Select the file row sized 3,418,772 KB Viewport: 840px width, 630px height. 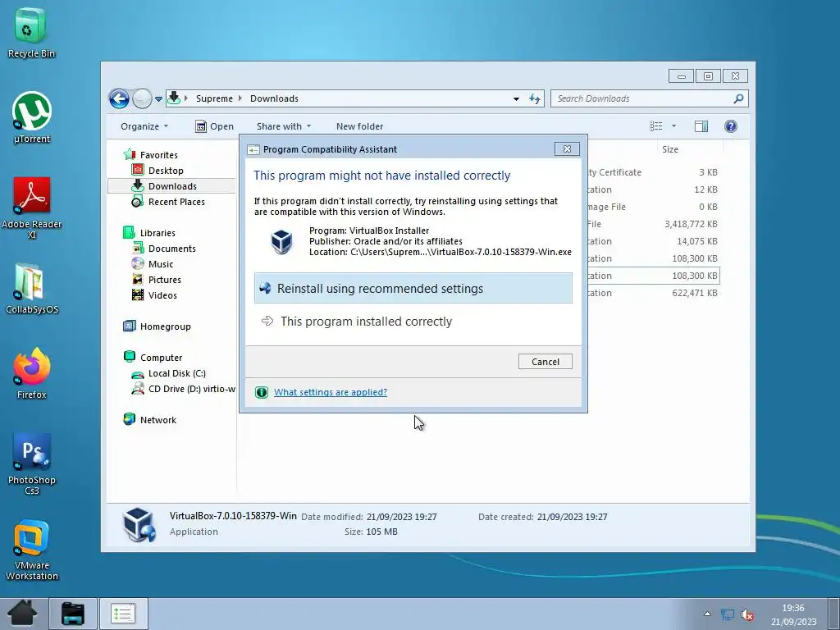click(x=652, y=224)
